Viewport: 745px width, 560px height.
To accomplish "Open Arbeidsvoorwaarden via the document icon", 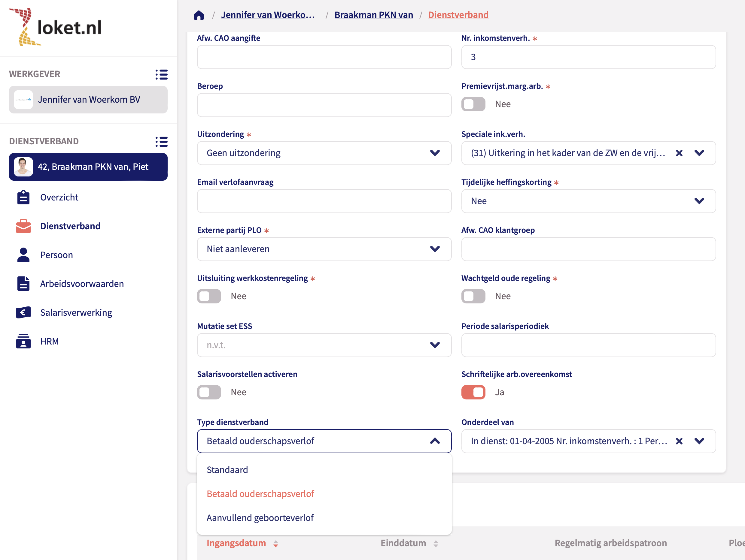I will coord(23,284).
